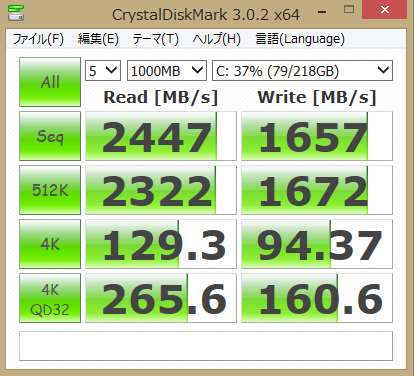Start the Seq benchmark test
The height and width of the screenshot is (376, 414).
pos(50,136)
